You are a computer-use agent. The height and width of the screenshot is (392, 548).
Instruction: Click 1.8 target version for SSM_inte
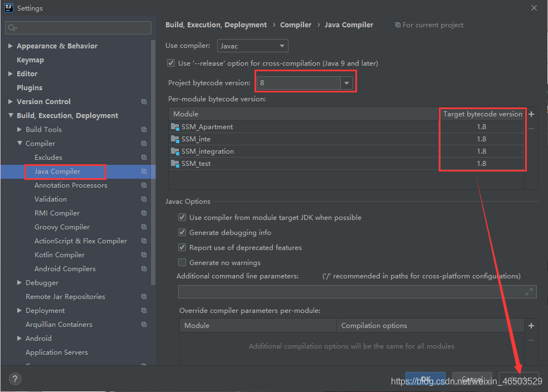point(482,139)
